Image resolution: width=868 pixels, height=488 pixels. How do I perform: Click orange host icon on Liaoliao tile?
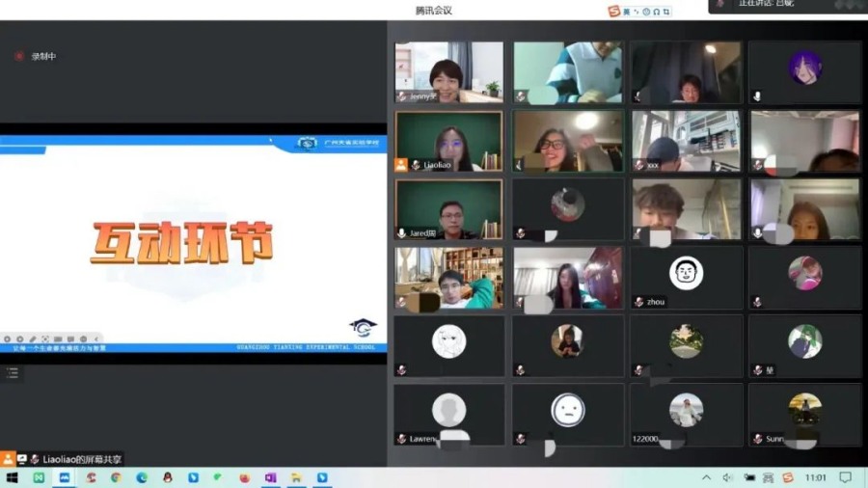click(401, 165)
